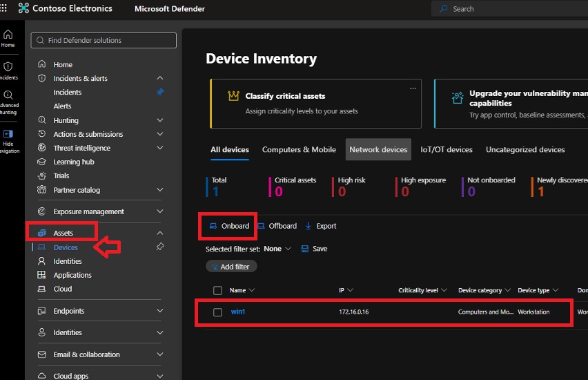
Task: Click the Workstation device type cell
Action: (x=533, y=312)
